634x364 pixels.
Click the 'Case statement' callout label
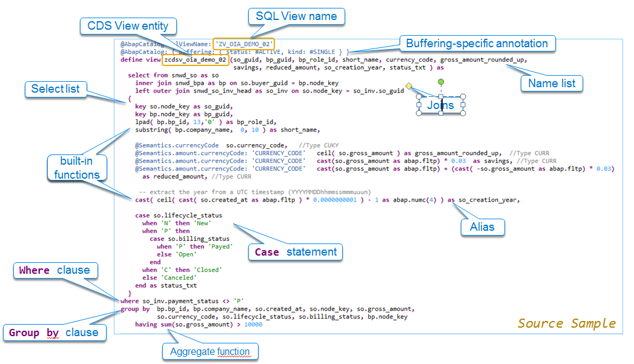(x=295, y=252)
